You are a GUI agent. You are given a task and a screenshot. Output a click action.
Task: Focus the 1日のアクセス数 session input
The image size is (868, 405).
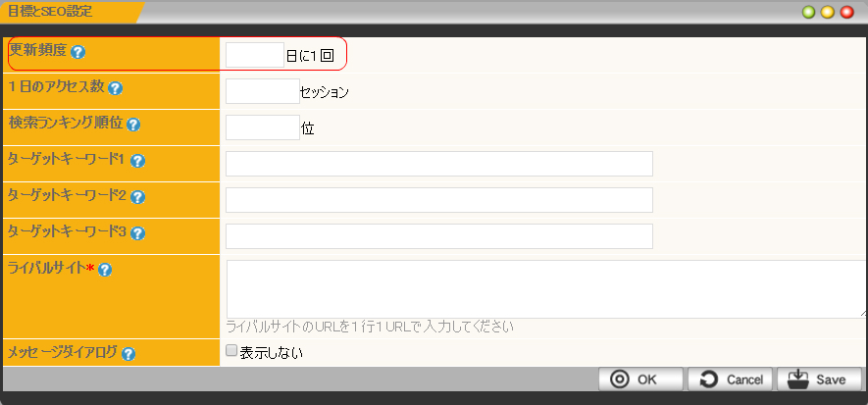(263, 91)
